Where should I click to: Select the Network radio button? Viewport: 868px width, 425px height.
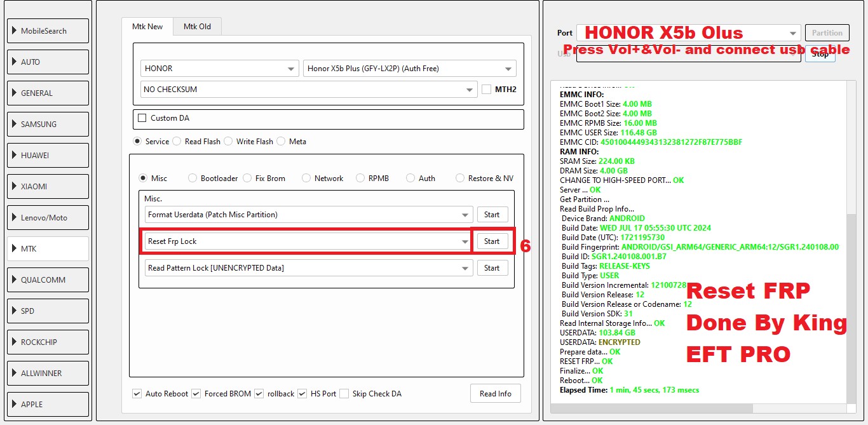(306, 179)
